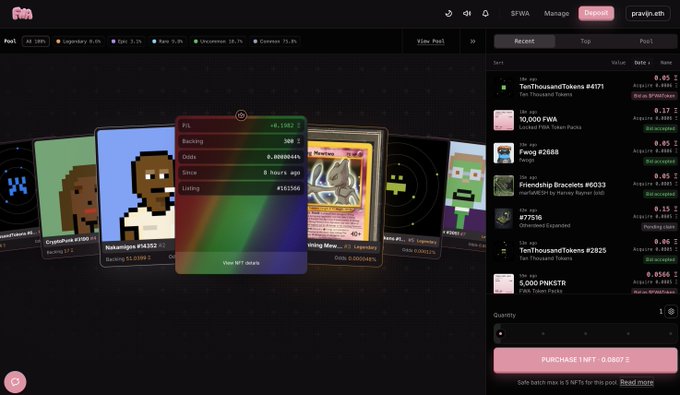This screenshot has width=680, height=395.
Task: Open the Fwog #2688 thumbnail
Action: click(x=503, y=153)
